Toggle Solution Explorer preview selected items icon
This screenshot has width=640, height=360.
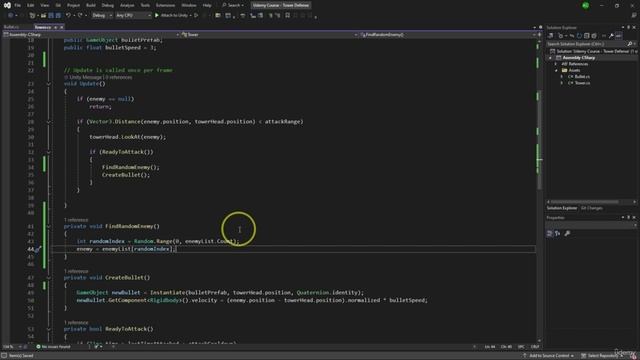point(619,36)
